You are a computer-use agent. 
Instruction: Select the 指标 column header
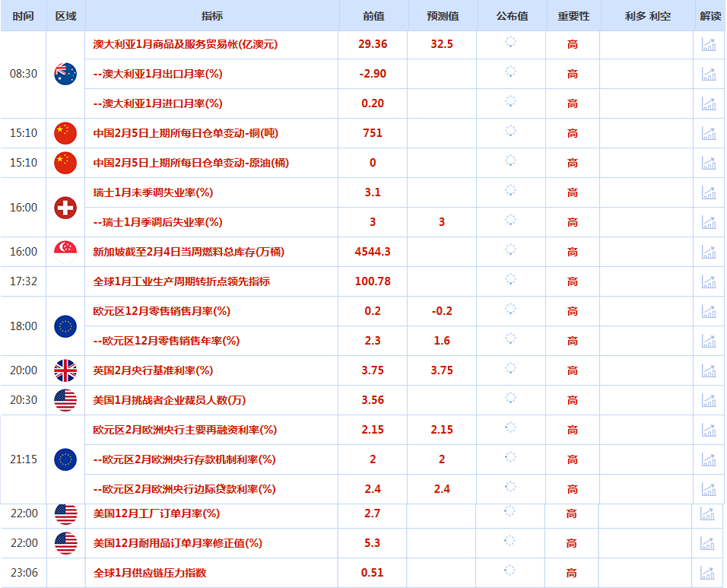(x=212, y=16)
